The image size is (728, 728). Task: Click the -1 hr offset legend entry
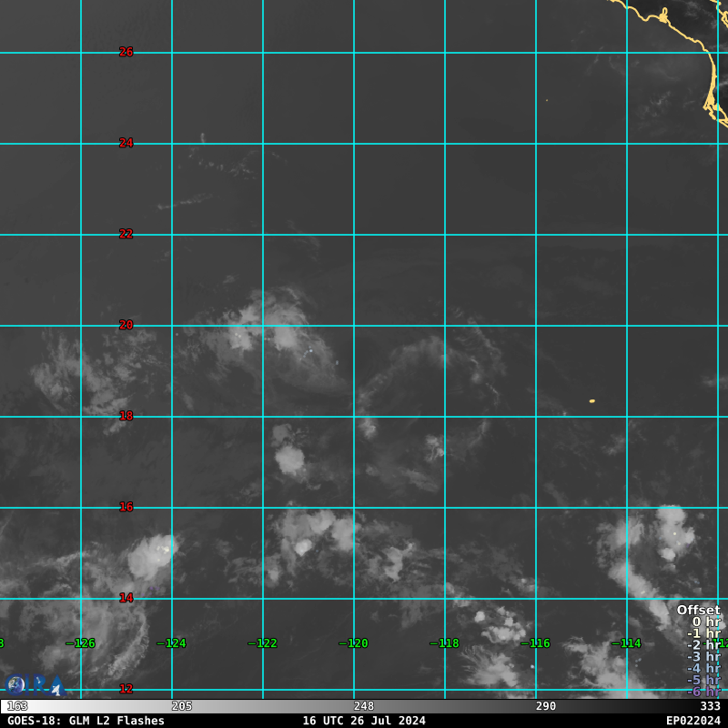point(703,633)
